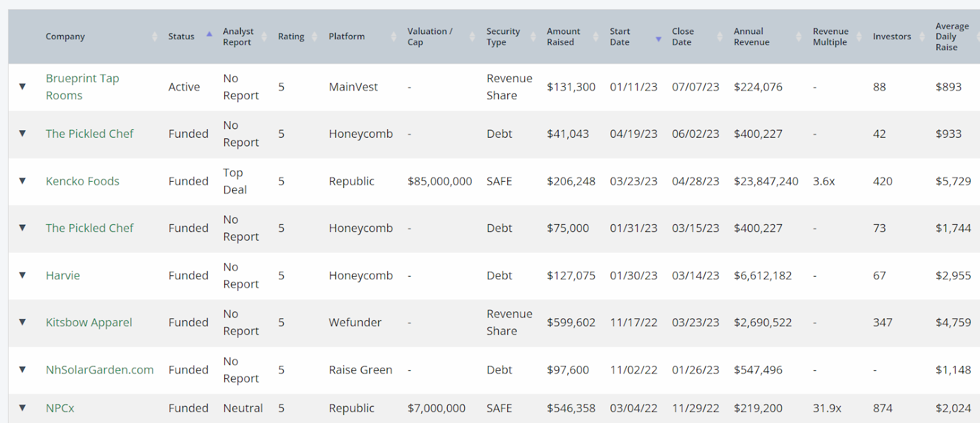Click the Wefunder platform cell
This screenshot has width=980, height=423.
pyautogui.click(x=355, y=323)
